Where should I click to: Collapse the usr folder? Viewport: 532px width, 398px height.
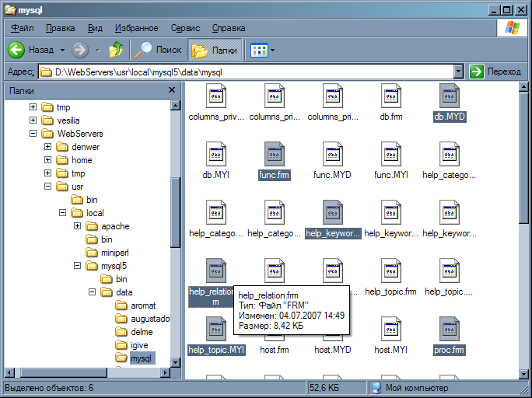[x=48, y=187]
